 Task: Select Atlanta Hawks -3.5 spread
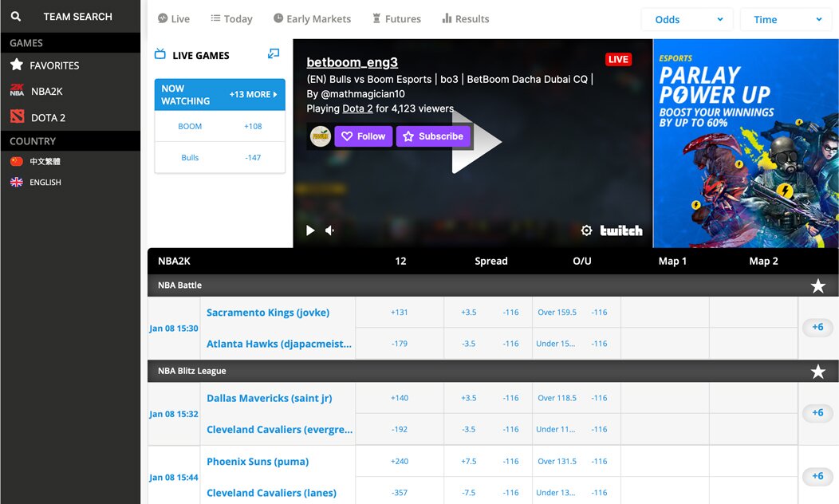click(x=488, y=344)
